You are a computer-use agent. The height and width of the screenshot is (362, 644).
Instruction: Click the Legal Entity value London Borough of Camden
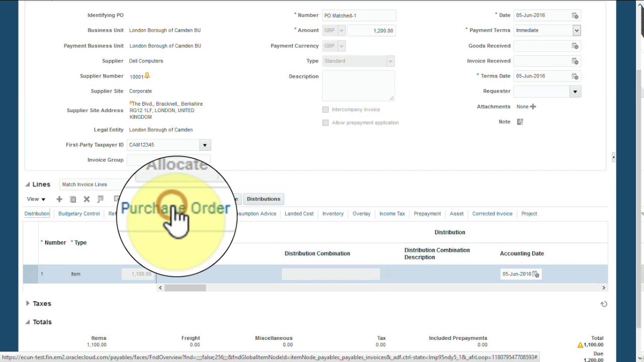point(161,130)
